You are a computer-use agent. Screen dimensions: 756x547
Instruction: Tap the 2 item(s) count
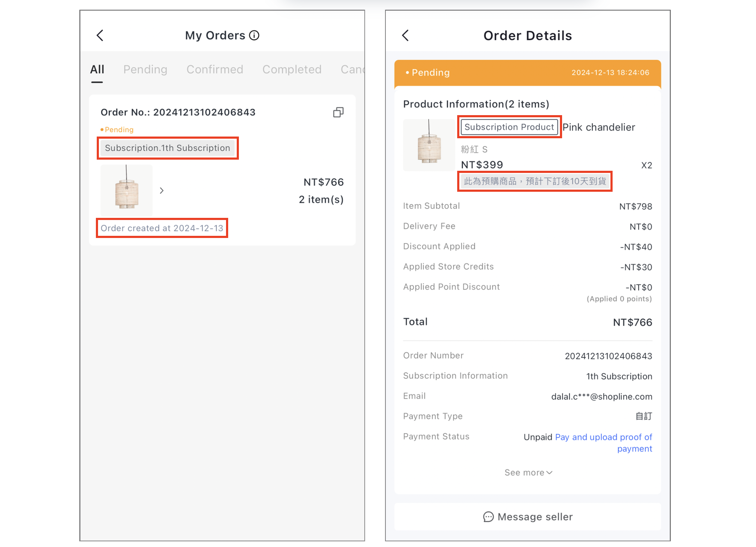pyautogui.click(x=321, y=200)
